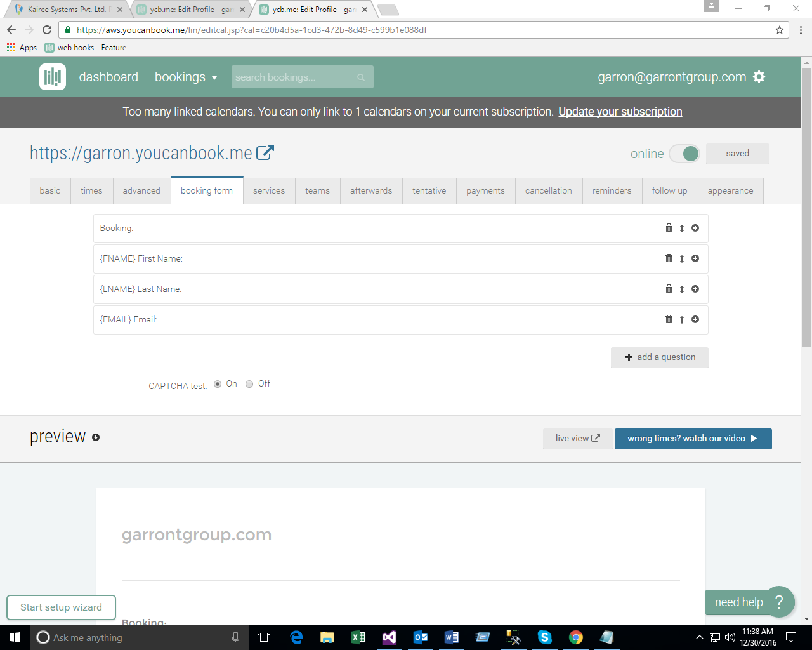Click plus icon on Last Name row
The width and height of the screenshot is (812, 650).
pyautogui.click(x=695, y=289)
